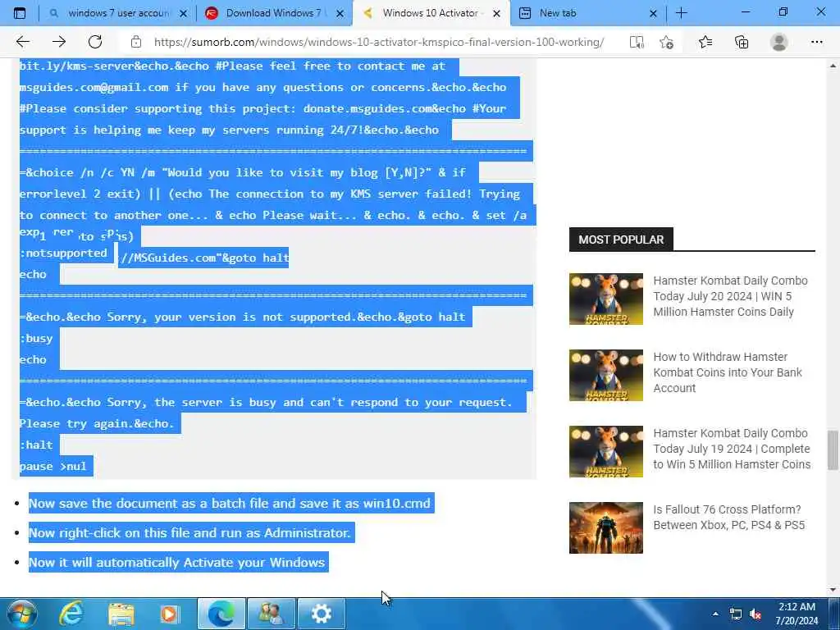Click the page's vertical scrollbar thumb

tap(833, 449)
